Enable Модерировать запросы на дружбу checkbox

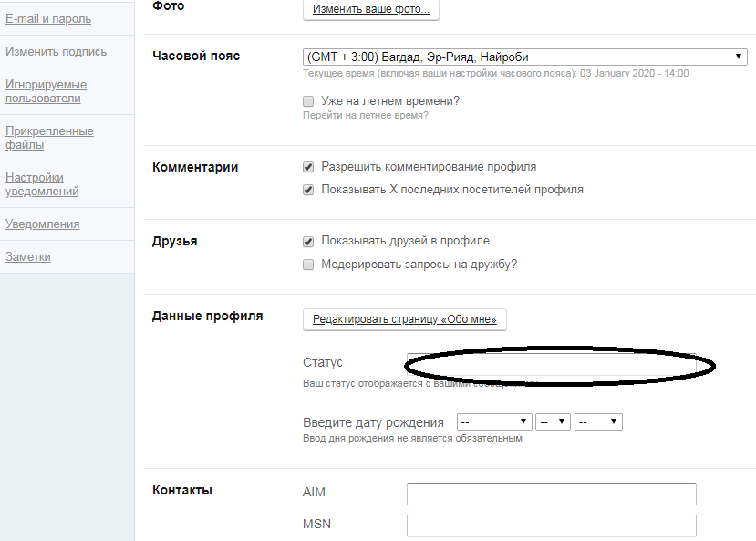click(308, 265)
